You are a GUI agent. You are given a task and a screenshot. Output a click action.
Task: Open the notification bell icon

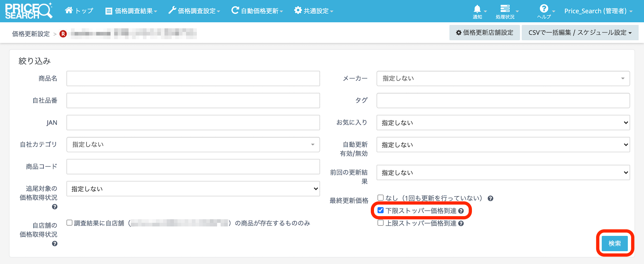[477, 9]
